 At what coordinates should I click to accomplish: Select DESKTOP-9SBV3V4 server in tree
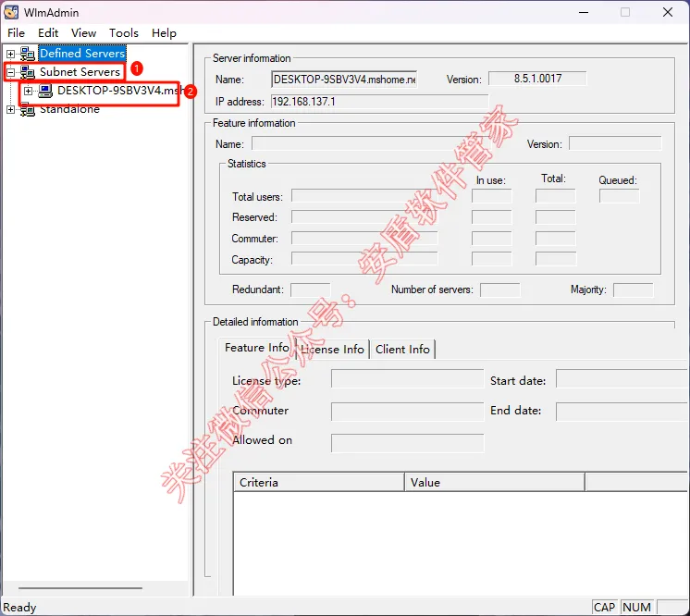click(x=119, y=91)
